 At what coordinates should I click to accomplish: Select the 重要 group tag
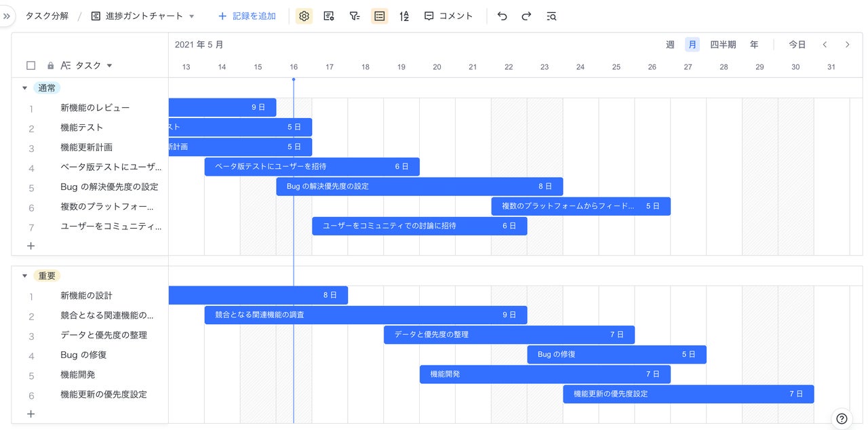pyautogui.click(x=47, y=275)
